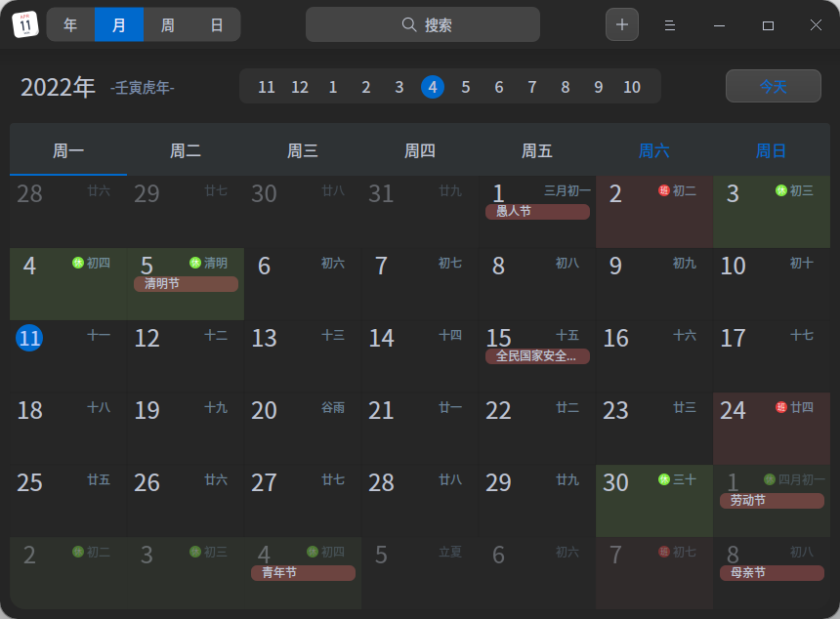840x619 pixels.
Task: Click the green rest badge on April 30
Action: 664,479
